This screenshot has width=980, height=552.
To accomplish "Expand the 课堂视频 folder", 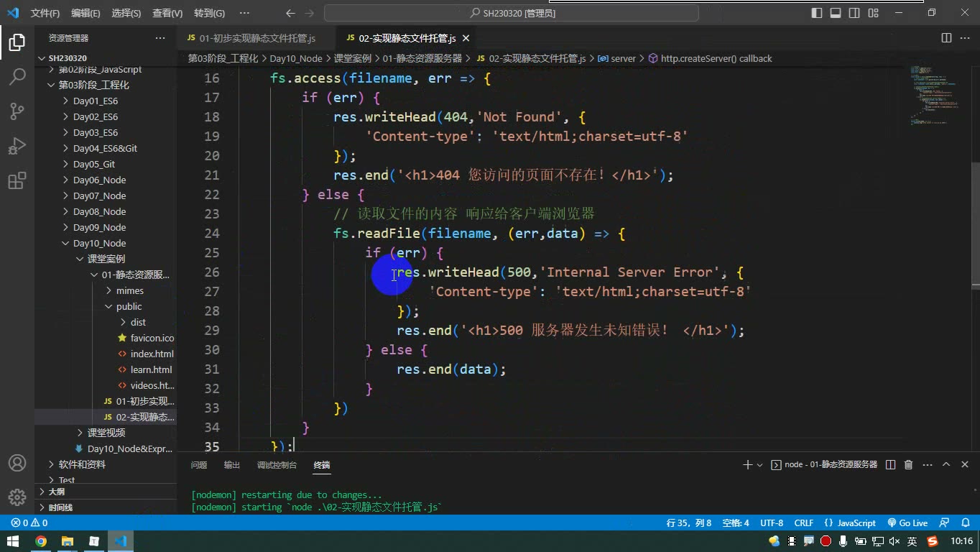I will (x=106, y=433).
